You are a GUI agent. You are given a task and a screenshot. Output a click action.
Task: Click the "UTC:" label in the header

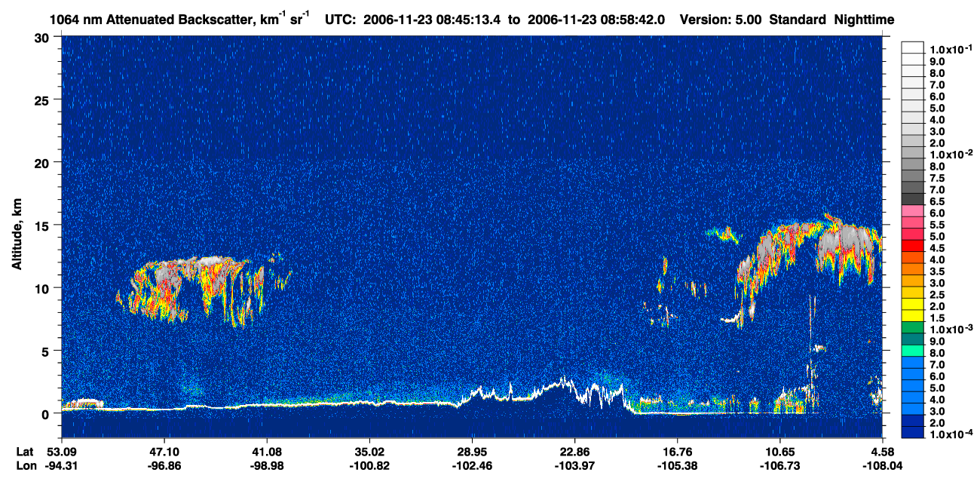341,20
